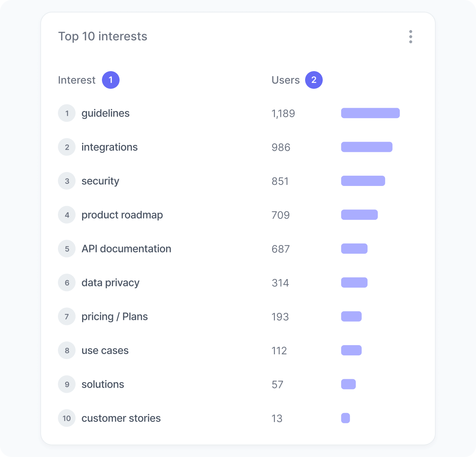476x457 pixels.
Task: Click the numbered badge next to Interest header
Action: (x=110, y=80)
